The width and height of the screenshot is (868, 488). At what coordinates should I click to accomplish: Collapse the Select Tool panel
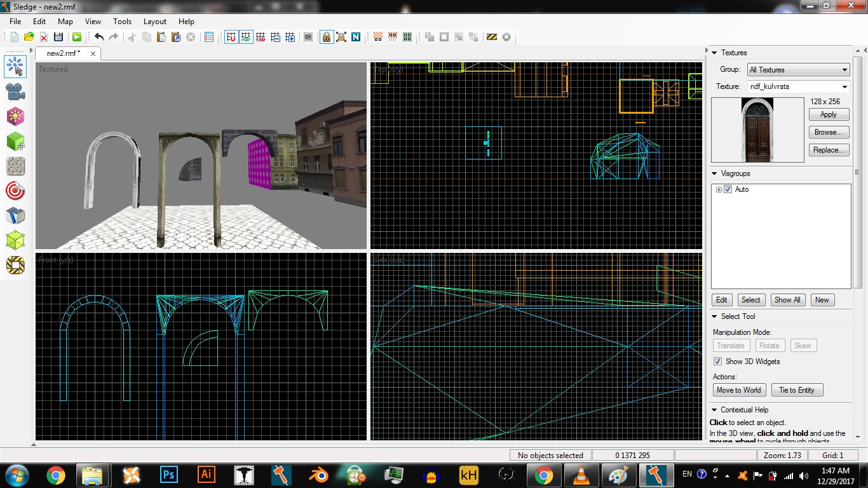point(714,316)
